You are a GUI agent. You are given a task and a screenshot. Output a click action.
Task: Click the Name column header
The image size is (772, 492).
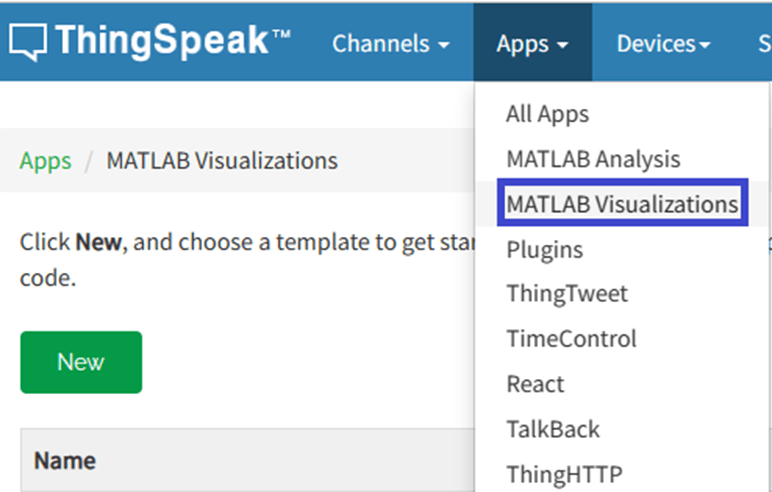pyautogui.click(x=65, y=461)
